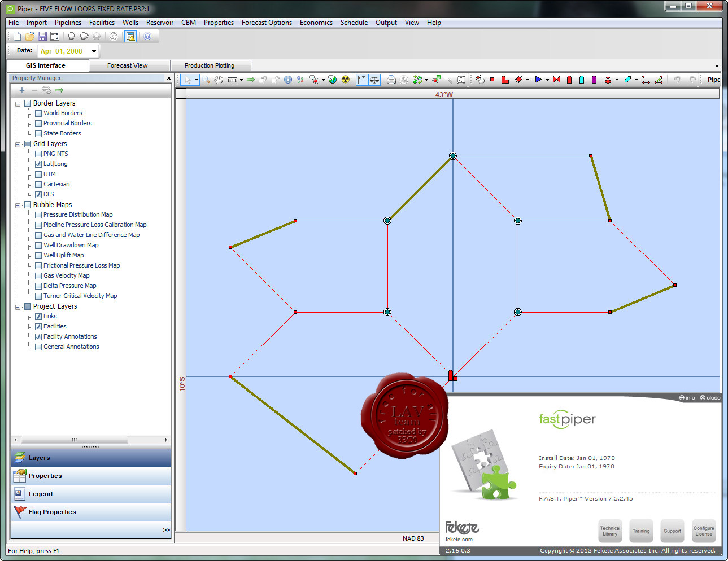The width and height of the screenshot is (728, 561).
Task: Click the Configure License button
Action: (x=704, y=531)
